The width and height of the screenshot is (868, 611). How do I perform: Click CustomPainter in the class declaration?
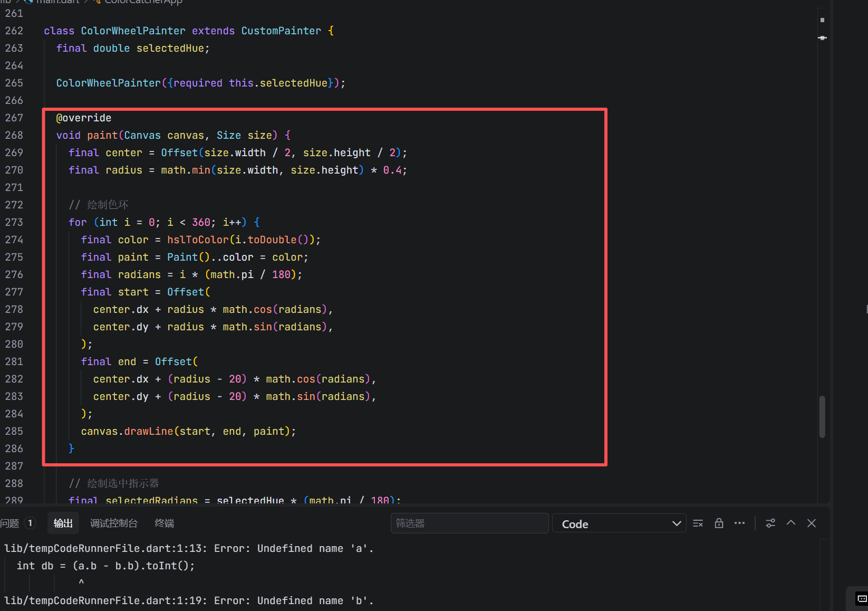[281, 31]
